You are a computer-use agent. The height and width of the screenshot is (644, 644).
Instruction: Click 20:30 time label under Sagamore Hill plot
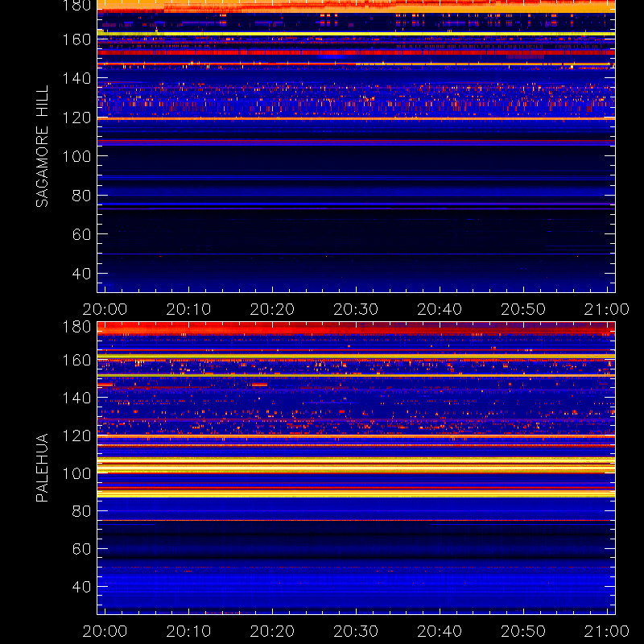[356, 309]
